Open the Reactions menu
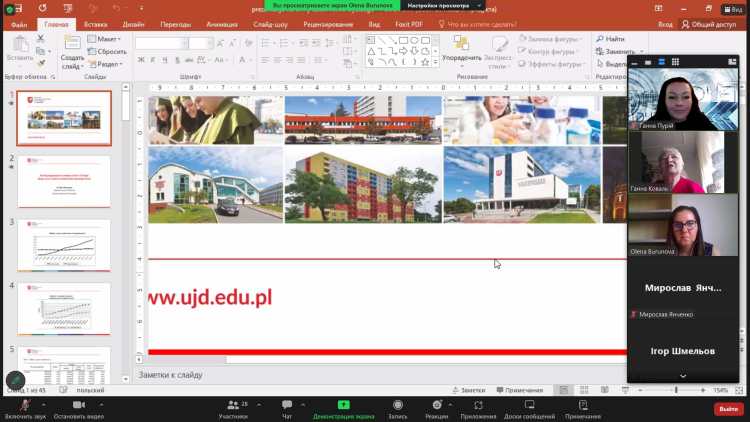This screenshot has height=422, width=750. tap(436, 404)
